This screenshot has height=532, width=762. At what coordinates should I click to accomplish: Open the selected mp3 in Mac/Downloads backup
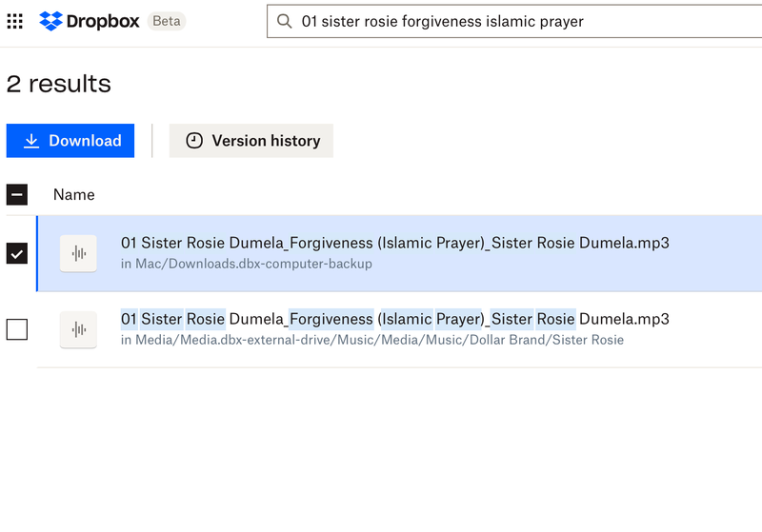point(395,243)
